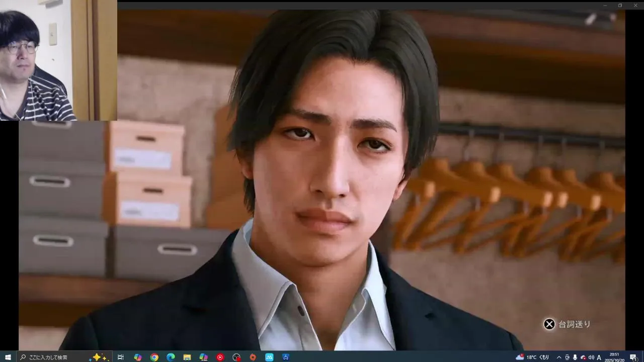Click the X button to advance dialogue
This screenshot has width=644, height=362.
click(x=549, y=324)
